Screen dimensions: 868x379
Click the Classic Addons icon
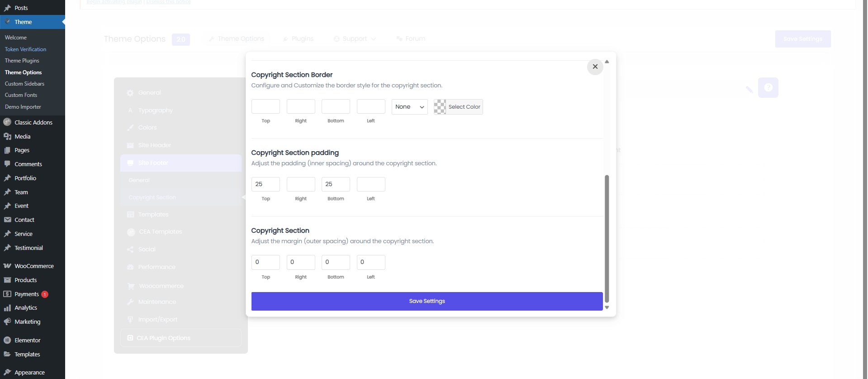coord(7,122)
